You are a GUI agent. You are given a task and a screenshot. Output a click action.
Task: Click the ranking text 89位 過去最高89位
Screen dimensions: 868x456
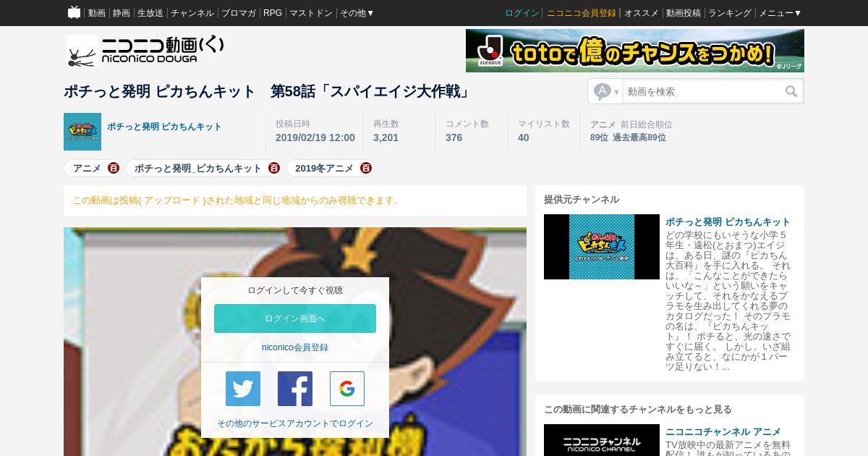pos(628,138)
